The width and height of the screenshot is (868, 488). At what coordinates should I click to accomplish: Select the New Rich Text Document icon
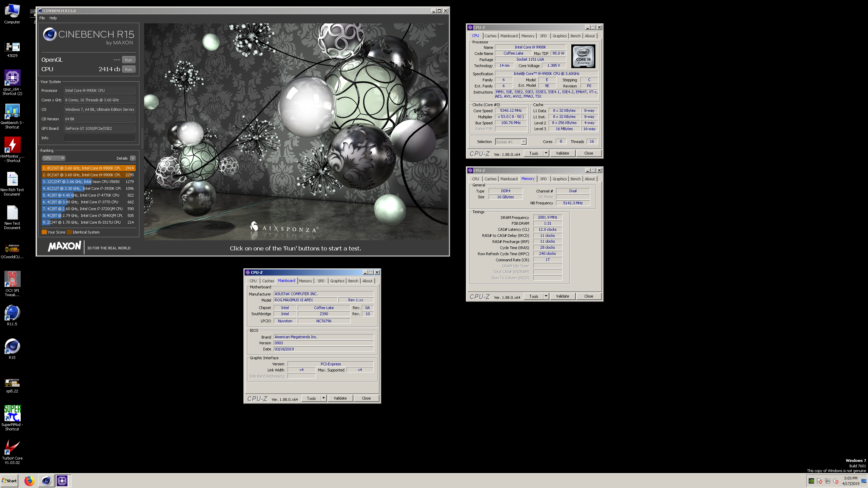click(x=12, y=184)
